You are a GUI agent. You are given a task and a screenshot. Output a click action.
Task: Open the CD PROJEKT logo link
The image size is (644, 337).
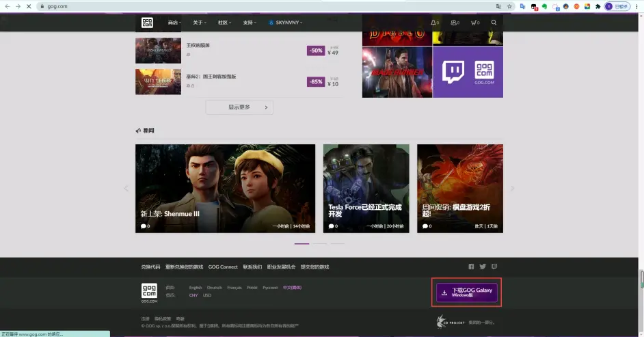coord(451,321)
